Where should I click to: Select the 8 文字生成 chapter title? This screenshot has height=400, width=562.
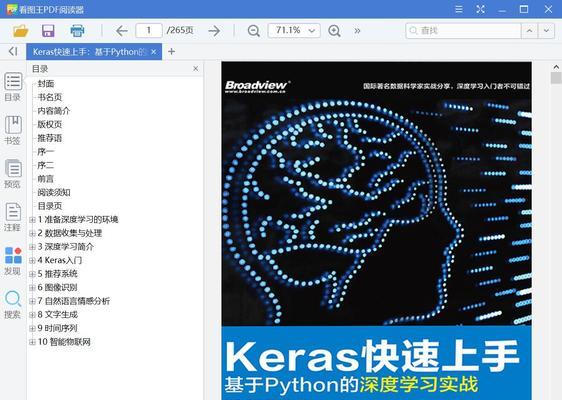point(58,315)
